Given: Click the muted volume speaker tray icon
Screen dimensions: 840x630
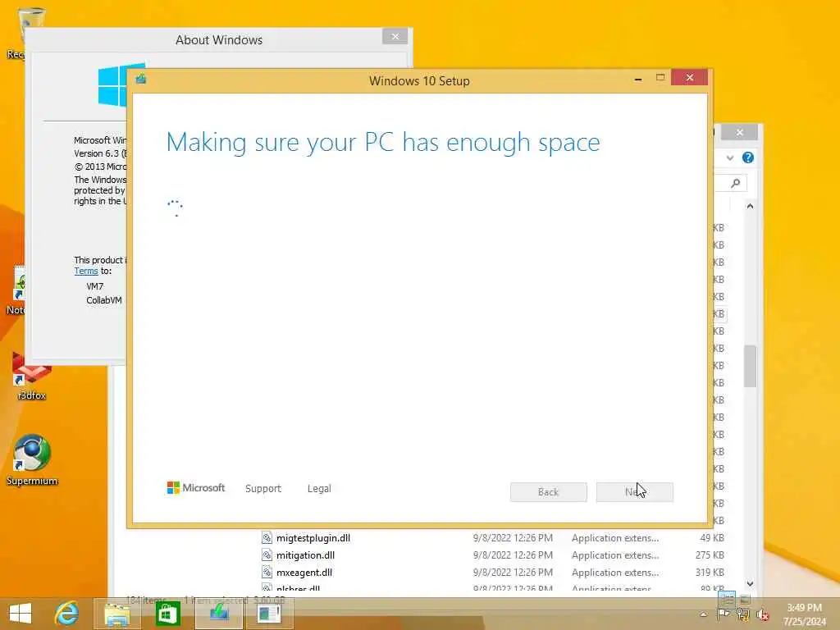Looking at the screenshot, I should coord(763,614).
